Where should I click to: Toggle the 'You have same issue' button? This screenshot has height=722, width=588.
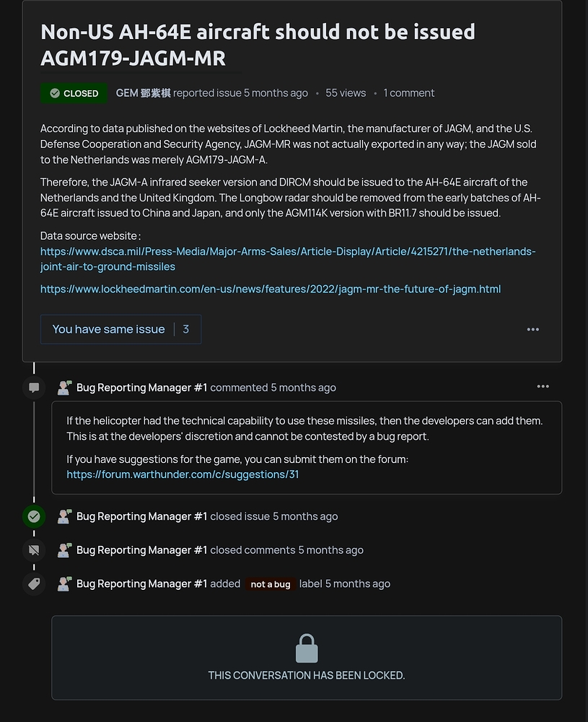coord(108,329)
